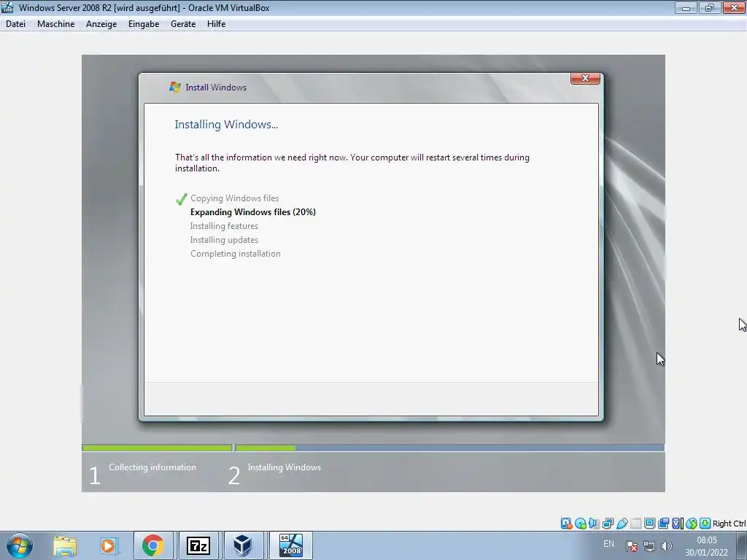
Task: Click the Windows flag icon in Install Windows title
Action: (x=175, y=87)
